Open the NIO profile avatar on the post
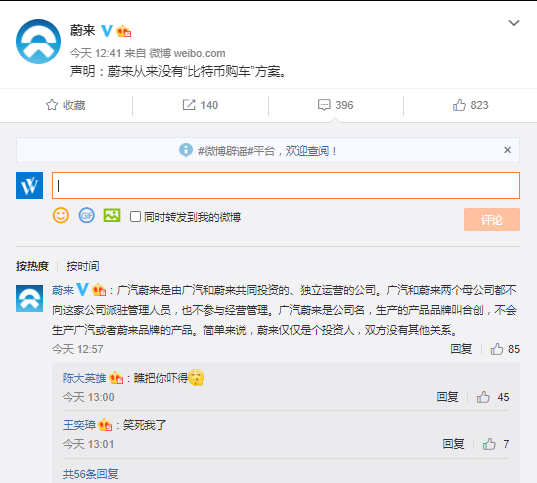Viewport: 537px width, 483px height. [38, 41]
